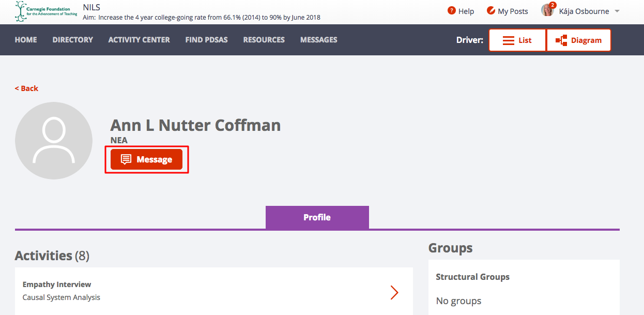Click the Structural Groups label
This screenshot has width=644, height=315.
pos(473,277)
